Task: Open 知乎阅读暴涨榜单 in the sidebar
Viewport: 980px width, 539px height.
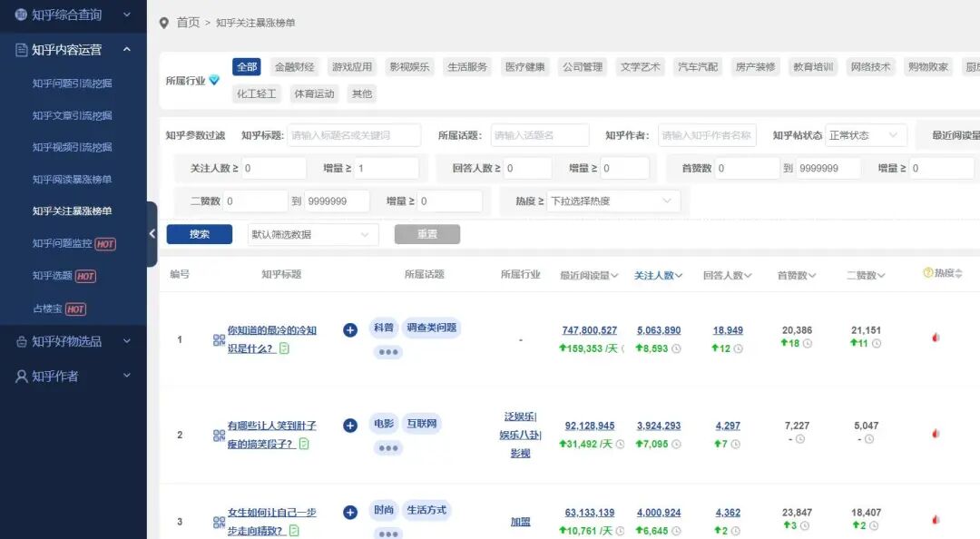Action: click(72, 180)
